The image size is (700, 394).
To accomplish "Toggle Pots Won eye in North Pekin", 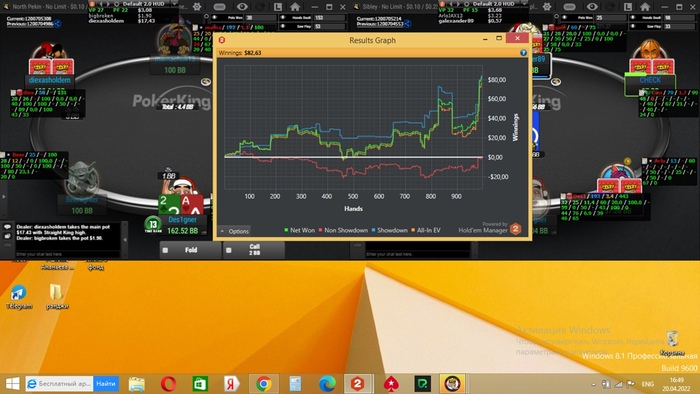I will (215, 18).
